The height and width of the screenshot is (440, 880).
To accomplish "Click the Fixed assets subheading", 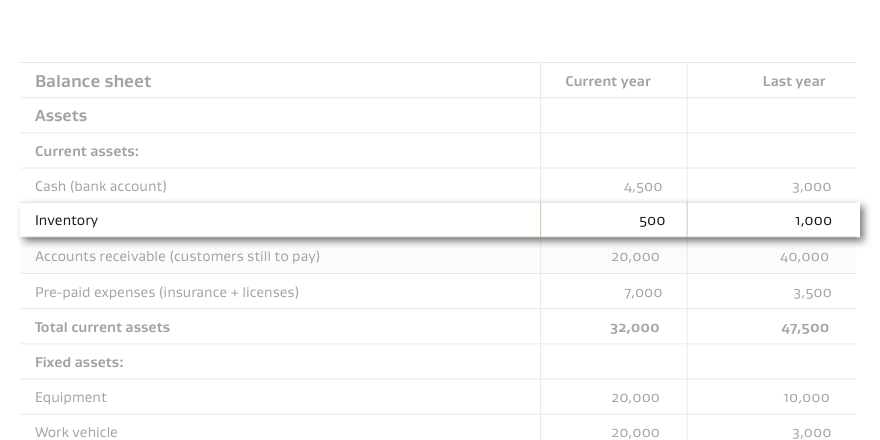I will [x=79, y=362].
